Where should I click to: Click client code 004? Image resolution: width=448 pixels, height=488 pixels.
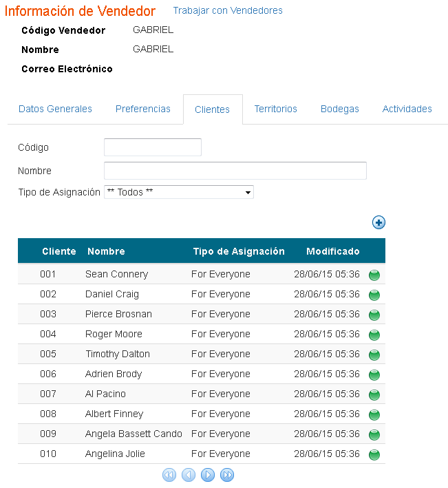click(48, 334)
